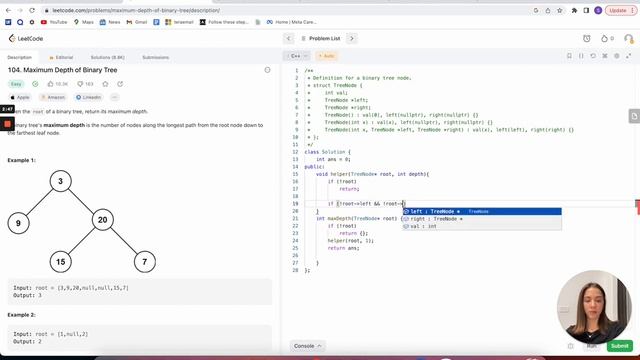Open the editor shortcuts icon
This screenshot has height=360, width=640.
coord(605,56)
